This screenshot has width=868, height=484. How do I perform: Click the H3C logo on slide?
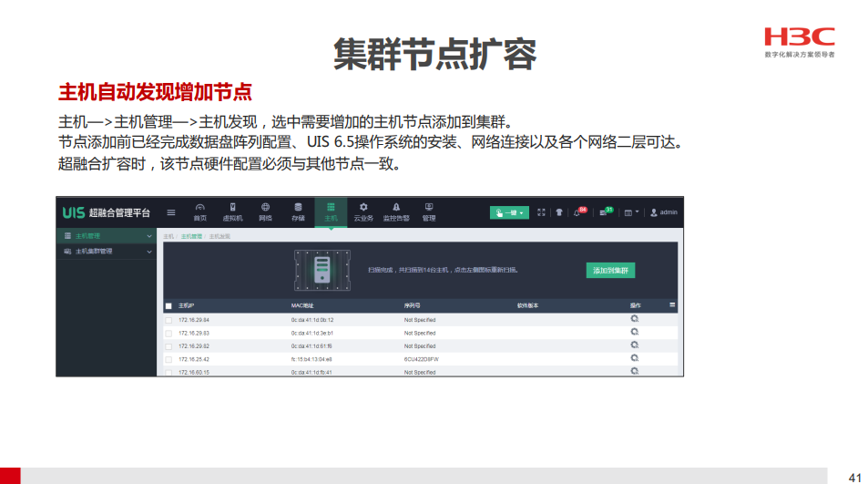800,42
